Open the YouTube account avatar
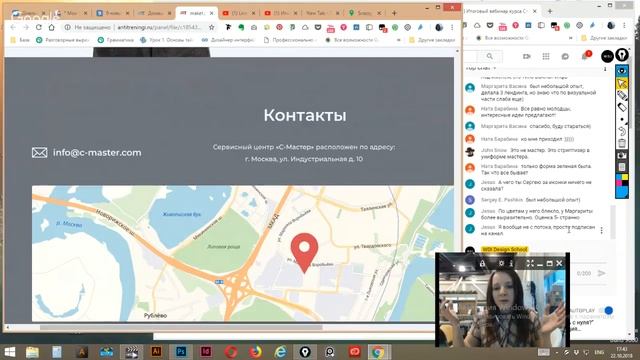 pos(607,56)
